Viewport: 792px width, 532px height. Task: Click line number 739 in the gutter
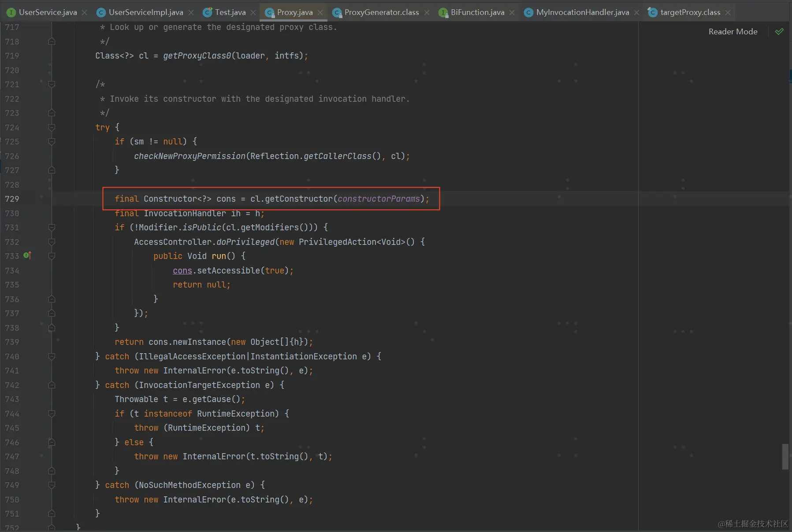(12, 342)
